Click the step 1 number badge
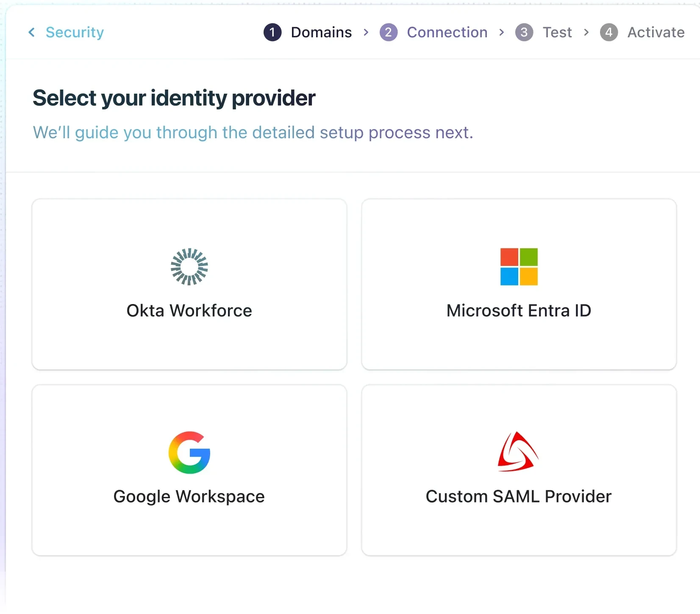The width and height of the screenshot is (700, 614). [x=272, y=32]
